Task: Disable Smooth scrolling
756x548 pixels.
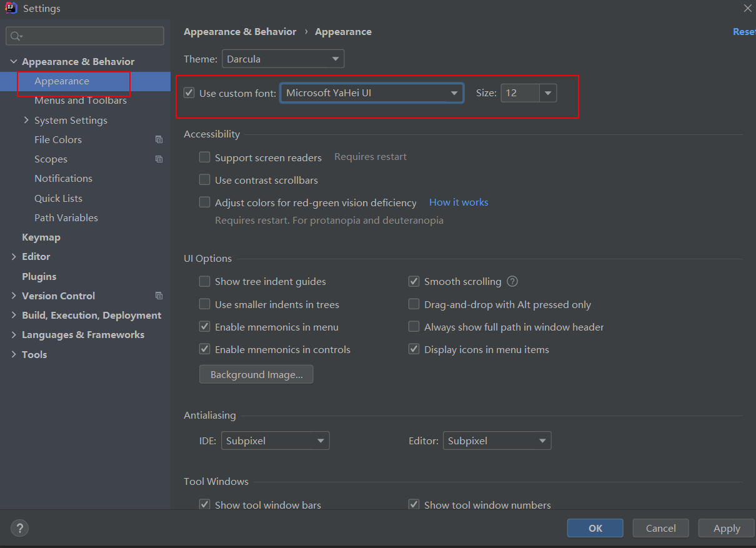Action: pos(414,281)
